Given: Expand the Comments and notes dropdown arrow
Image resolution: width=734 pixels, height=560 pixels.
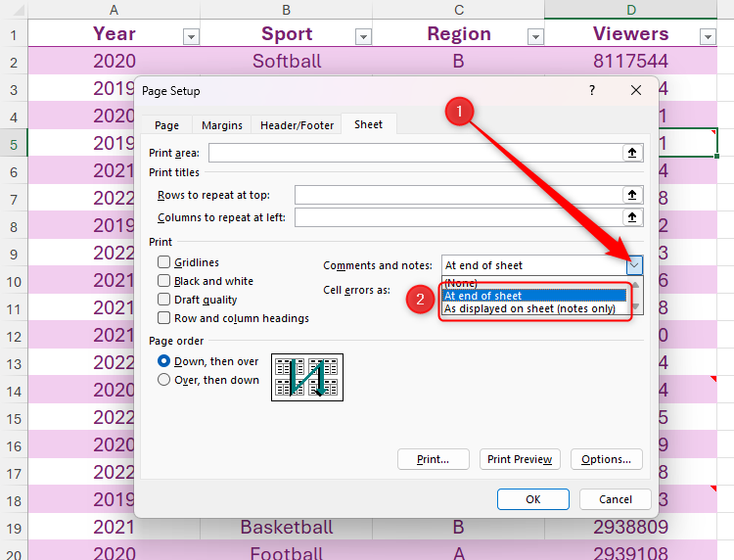Looking at the screenshot, I should point(634,265).
